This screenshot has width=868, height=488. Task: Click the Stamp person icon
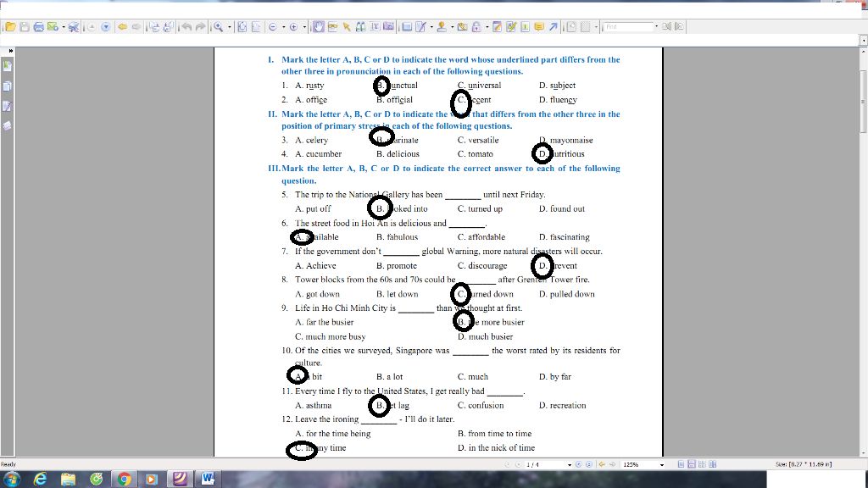[442, 26]
